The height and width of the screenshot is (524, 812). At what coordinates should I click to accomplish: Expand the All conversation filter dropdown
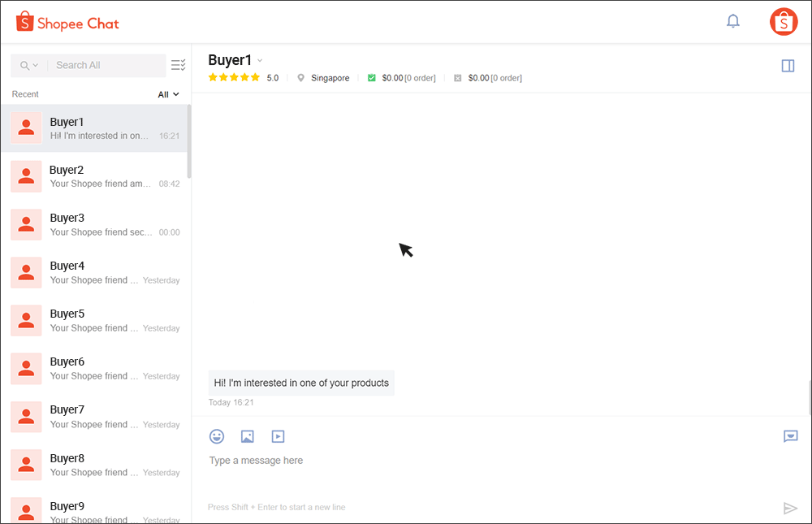point(167,93)
